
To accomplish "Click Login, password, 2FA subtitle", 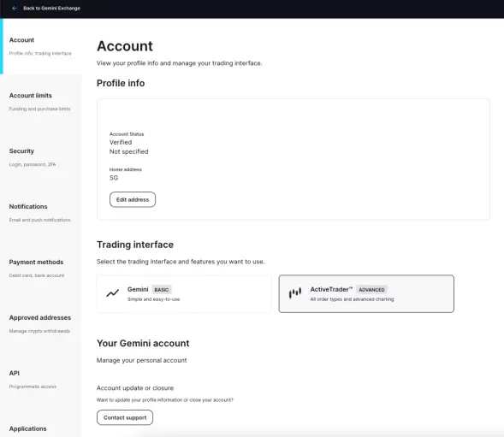I will point(33,164).
